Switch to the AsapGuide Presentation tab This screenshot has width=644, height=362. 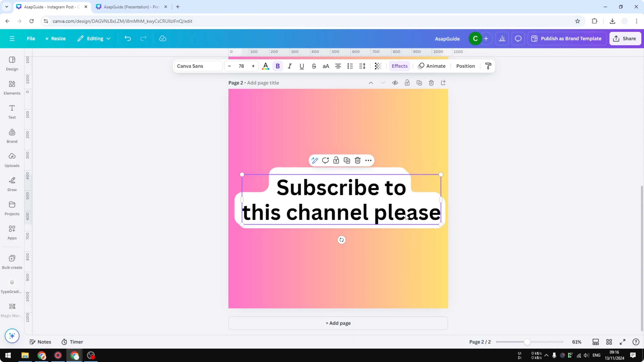tap(130, 7)
